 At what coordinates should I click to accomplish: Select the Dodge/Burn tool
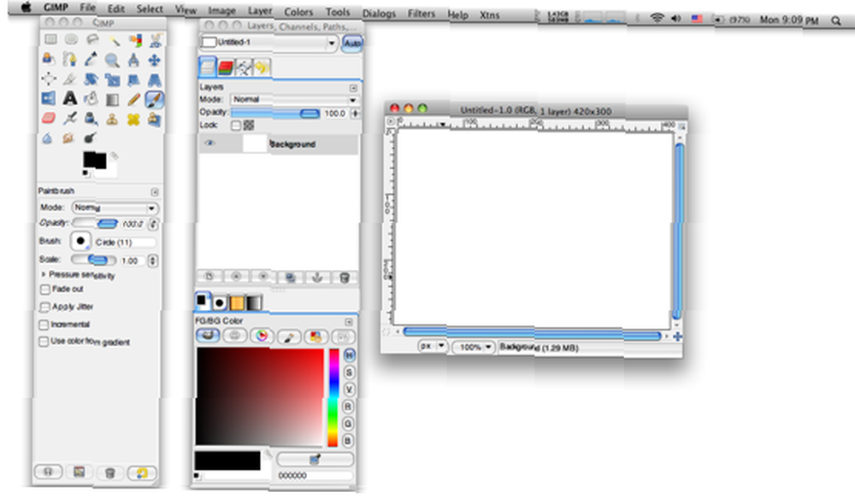(x=90, y=138)
